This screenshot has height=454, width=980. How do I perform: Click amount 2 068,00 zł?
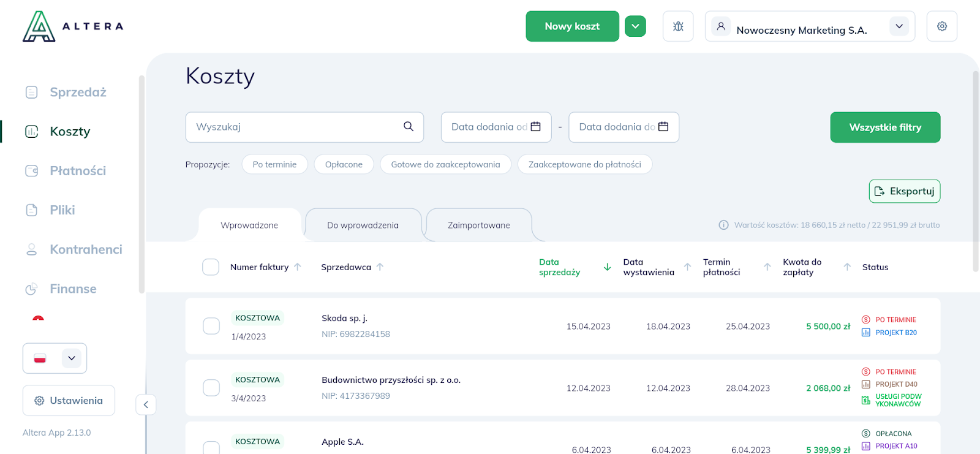(828, 388)
